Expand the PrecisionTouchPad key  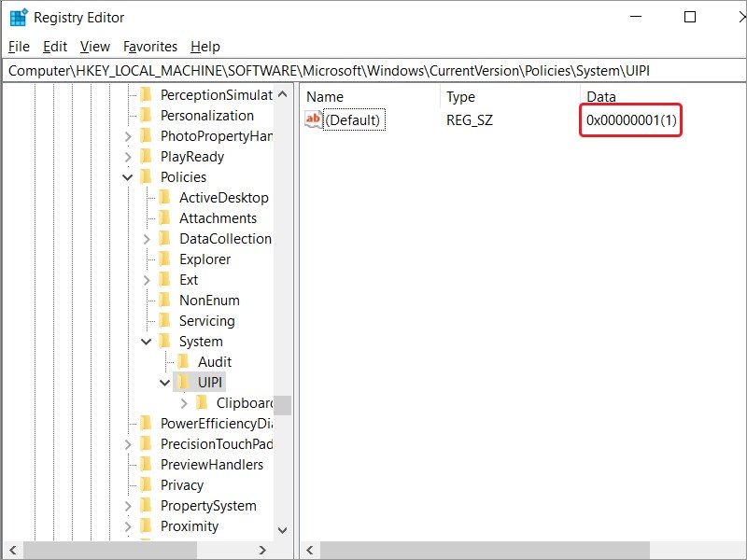pos(128,444)
